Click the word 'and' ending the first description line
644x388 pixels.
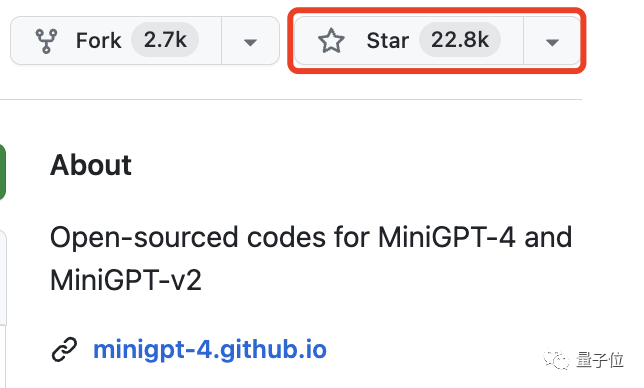548,237
